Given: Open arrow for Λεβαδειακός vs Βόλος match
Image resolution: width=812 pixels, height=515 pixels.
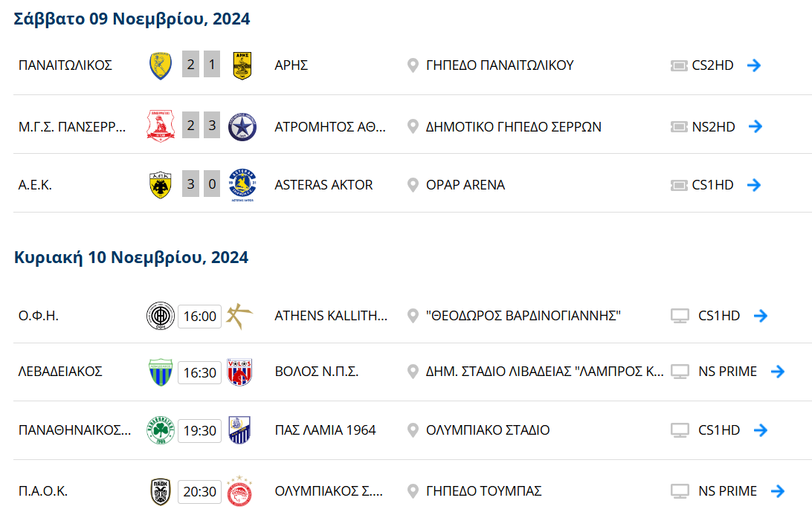Looking at the screenshot, I should click(x=778, y=372).
